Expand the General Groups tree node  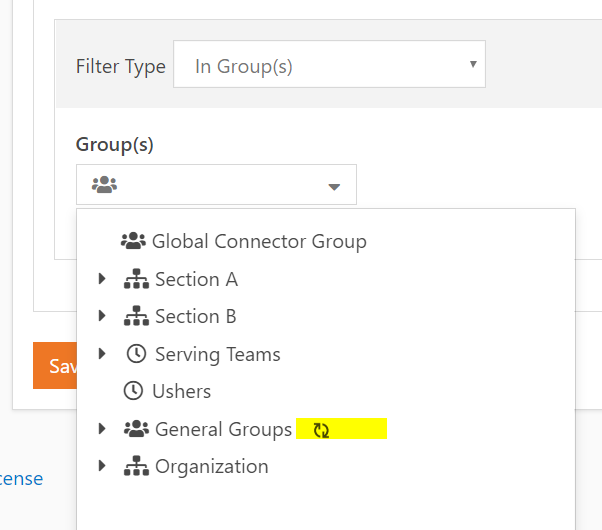102,429
